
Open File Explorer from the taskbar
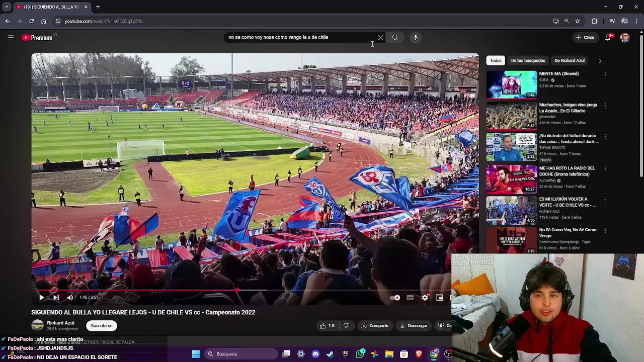389,354
